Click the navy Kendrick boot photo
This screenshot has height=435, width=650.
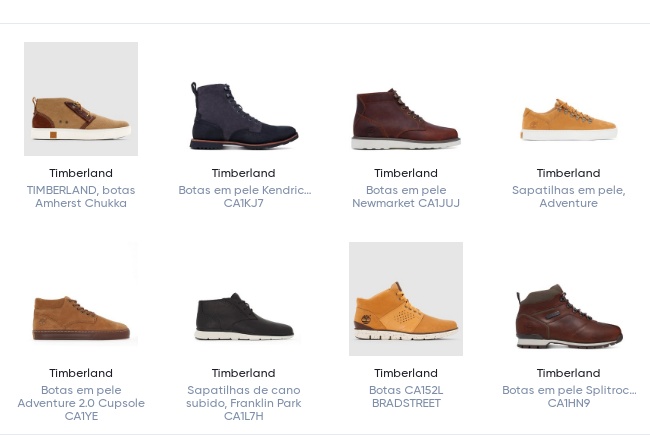click(243, 115)
